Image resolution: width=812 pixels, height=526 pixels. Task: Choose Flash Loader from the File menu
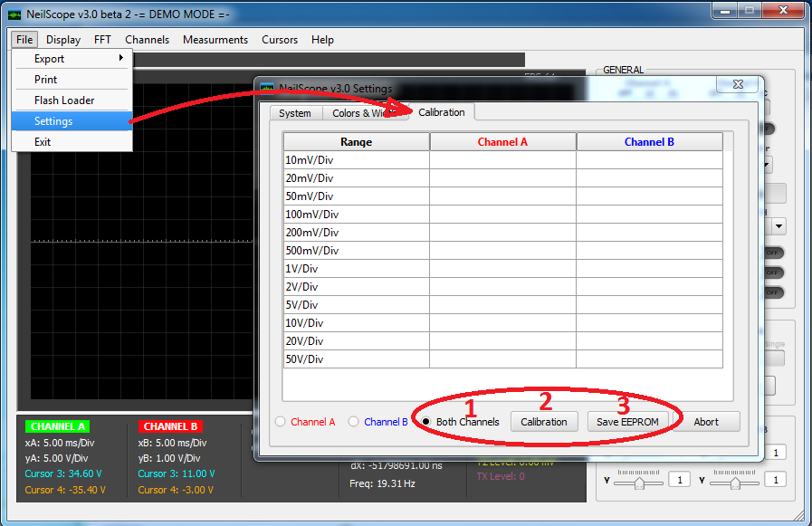pos(72,100)
